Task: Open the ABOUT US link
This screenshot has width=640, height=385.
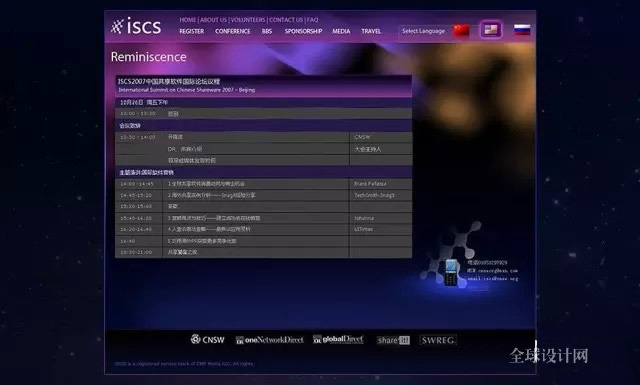Action: pyautogui.click(x=213, y=20)
